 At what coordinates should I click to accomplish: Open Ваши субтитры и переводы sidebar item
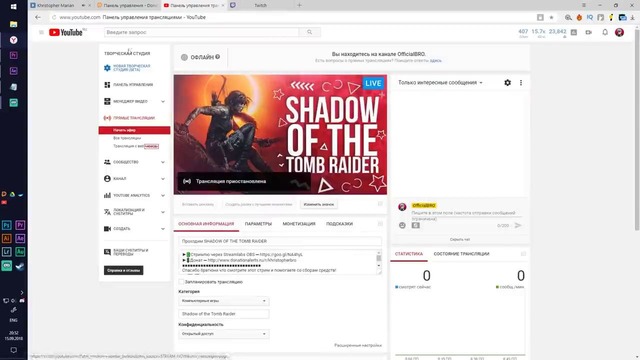(x=131, y=252)
